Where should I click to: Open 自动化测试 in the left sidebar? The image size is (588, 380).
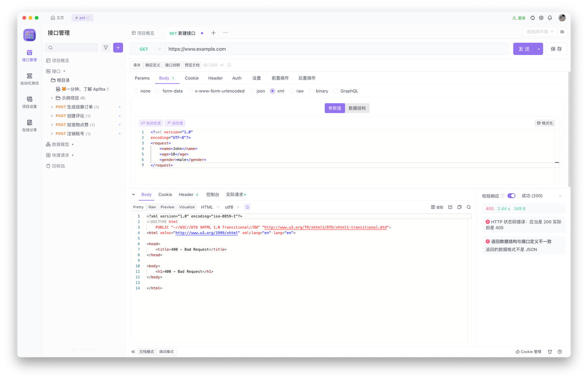tap(29, 79)
